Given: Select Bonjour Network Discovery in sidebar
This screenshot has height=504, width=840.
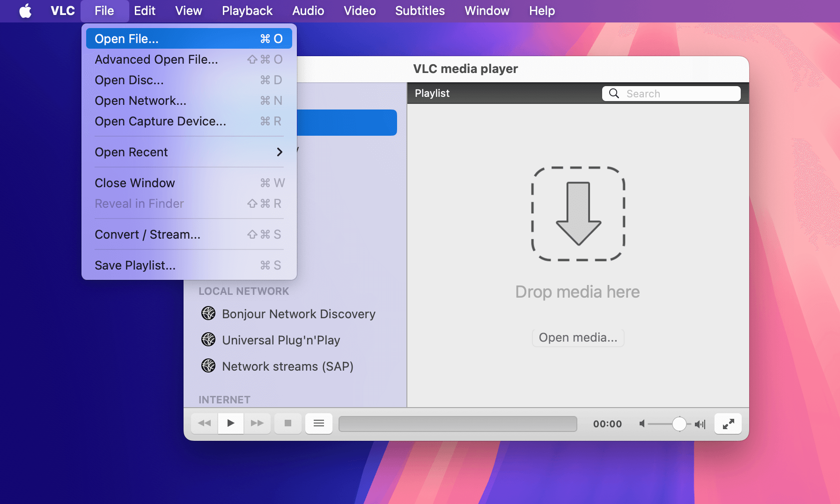Looking at the screenshot, I should pos(298,314).
